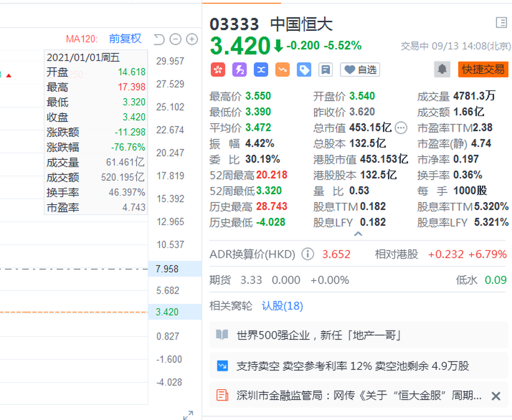Click the red Hong Kong market icon
This screenshot has width=512, height=420.
pyautogui.click(x=218, y=69)
